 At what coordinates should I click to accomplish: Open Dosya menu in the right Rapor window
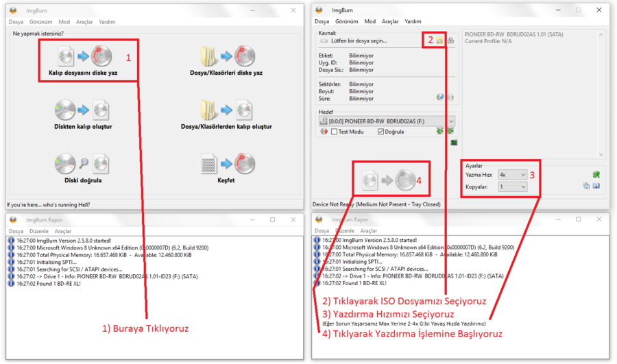click(322, 231)
